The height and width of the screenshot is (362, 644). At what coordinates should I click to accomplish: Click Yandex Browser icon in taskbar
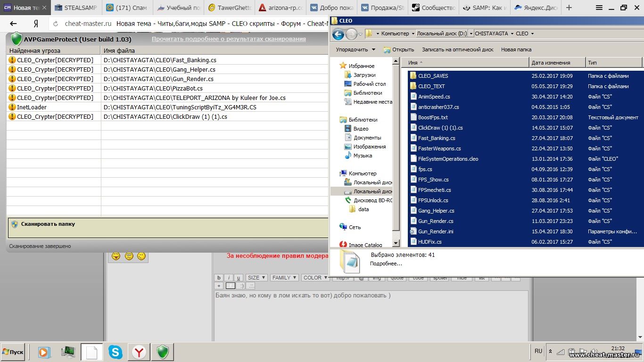click(x=139, y=352)
